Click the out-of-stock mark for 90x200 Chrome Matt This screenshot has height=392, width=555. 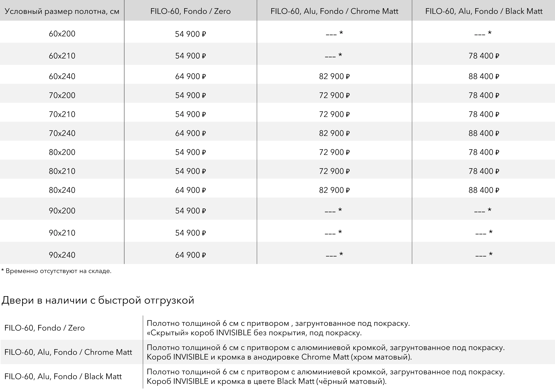point(333,210)
